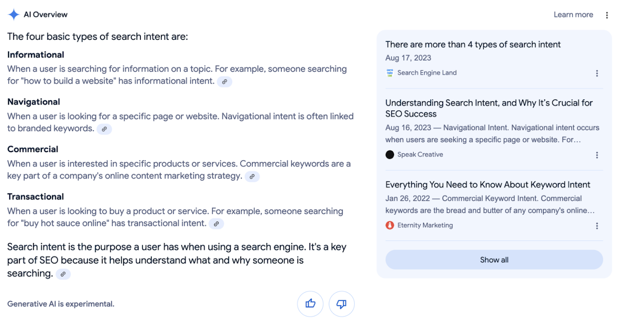
Task: Click the Learn more link
Action: coord(573,14)
